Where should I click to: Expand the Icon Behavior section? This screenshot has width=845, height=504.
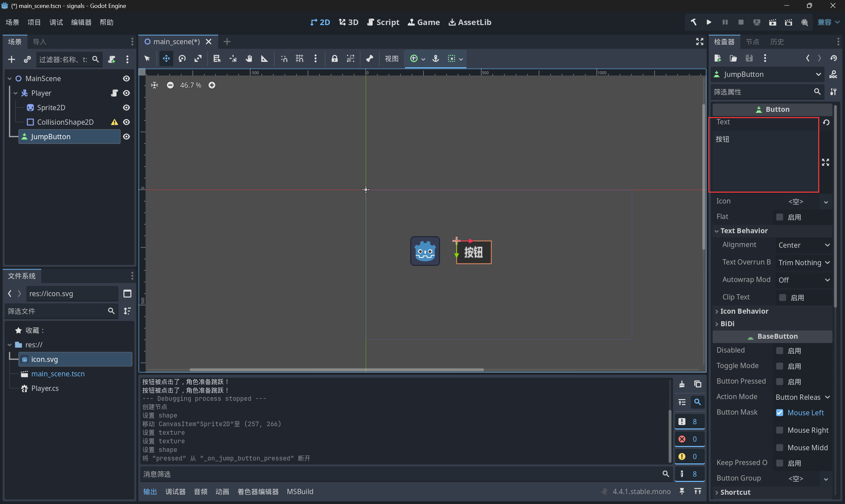tap(772, 311)
